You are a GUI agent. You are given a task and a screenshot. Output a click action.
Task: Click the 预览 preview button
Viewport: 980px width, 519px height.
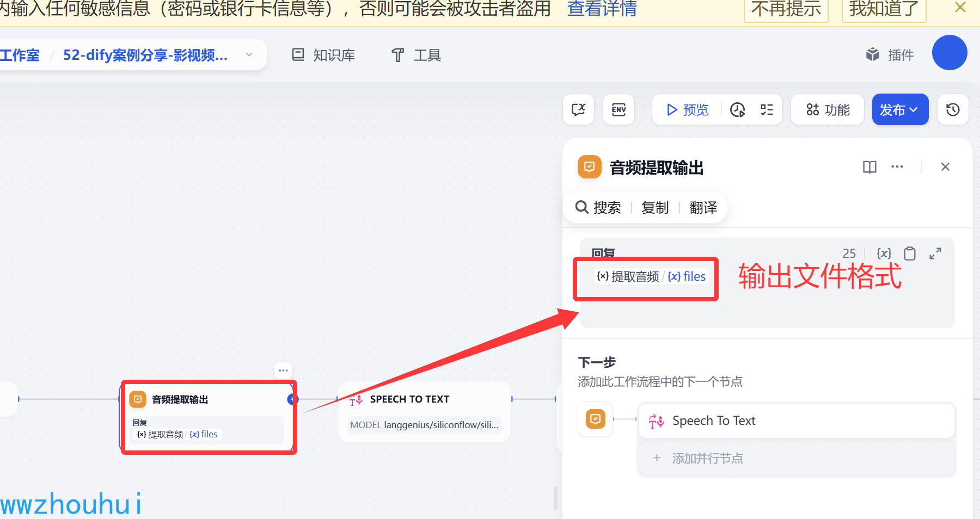tap(688, 110)
